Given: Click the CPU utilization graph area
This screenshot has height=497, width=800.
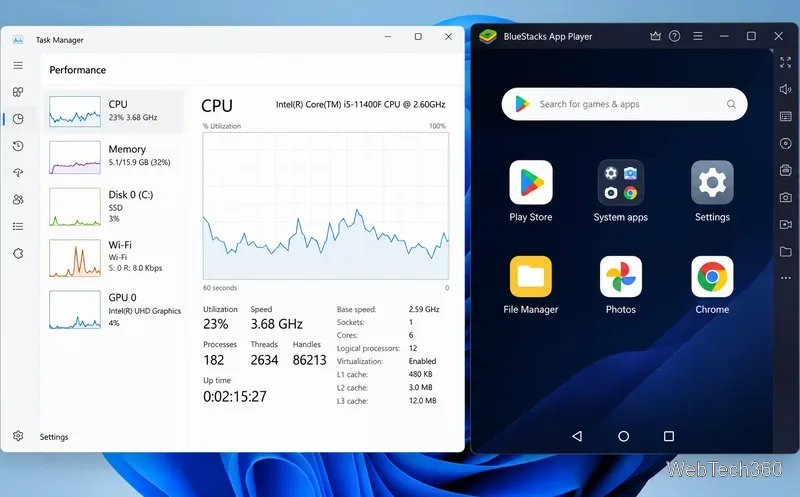Looking at the screenshot, I should [x=326, y=206].
